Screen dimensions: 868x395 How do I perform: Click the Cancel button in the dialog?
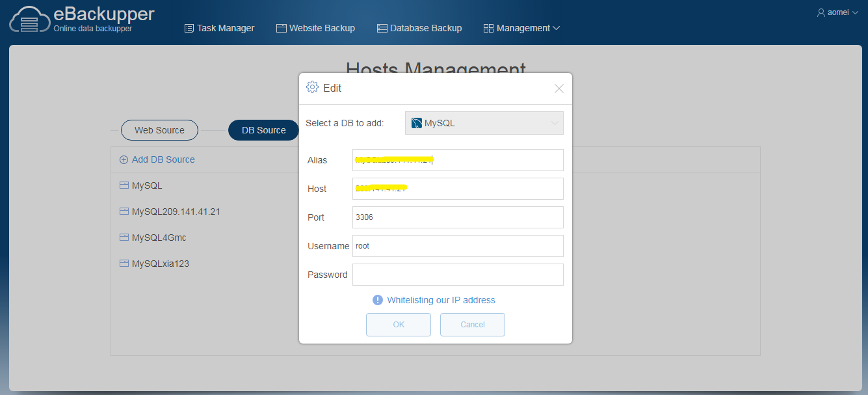click(x=473, y=325)
